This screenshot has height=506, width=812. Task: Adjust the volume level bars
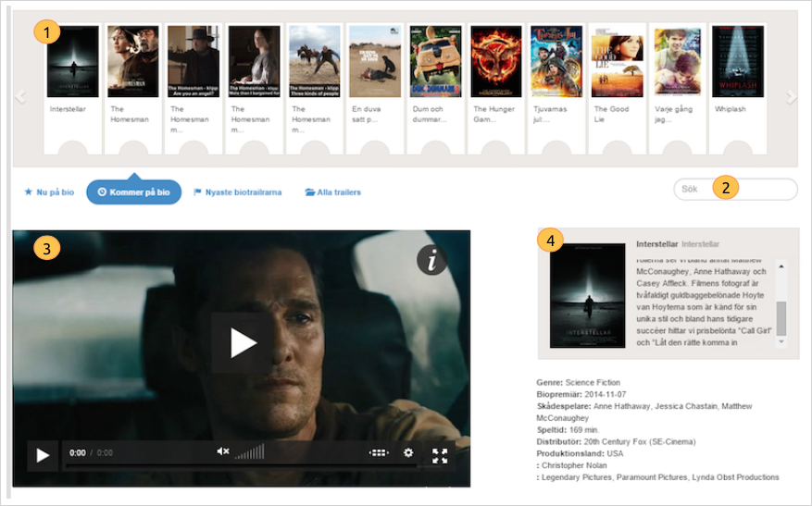click(x=250, y=451)
